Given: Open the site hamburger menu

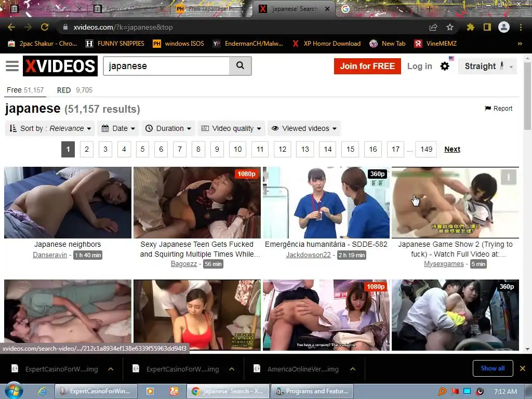Looking at the screenshot, I should tap(12, 66).
